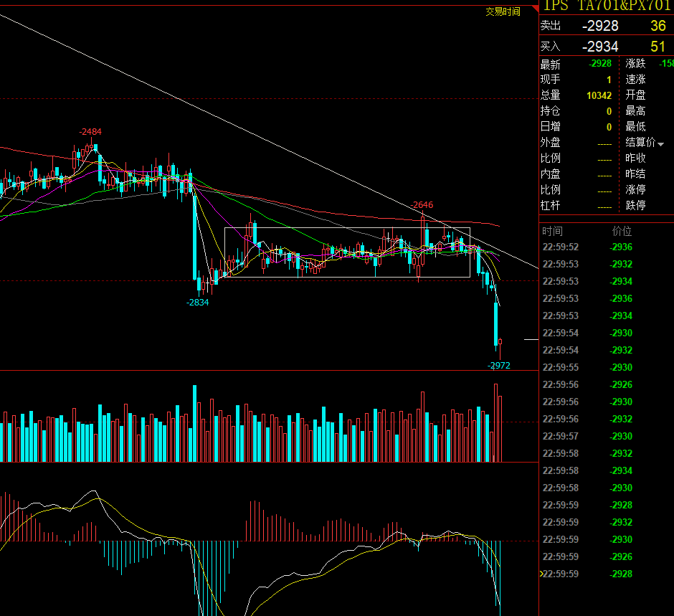The height and width of the screenshot is (616, 674).
Task: Click the 日增 value 0
Action: pyautogui.click(x=609, y=127)
